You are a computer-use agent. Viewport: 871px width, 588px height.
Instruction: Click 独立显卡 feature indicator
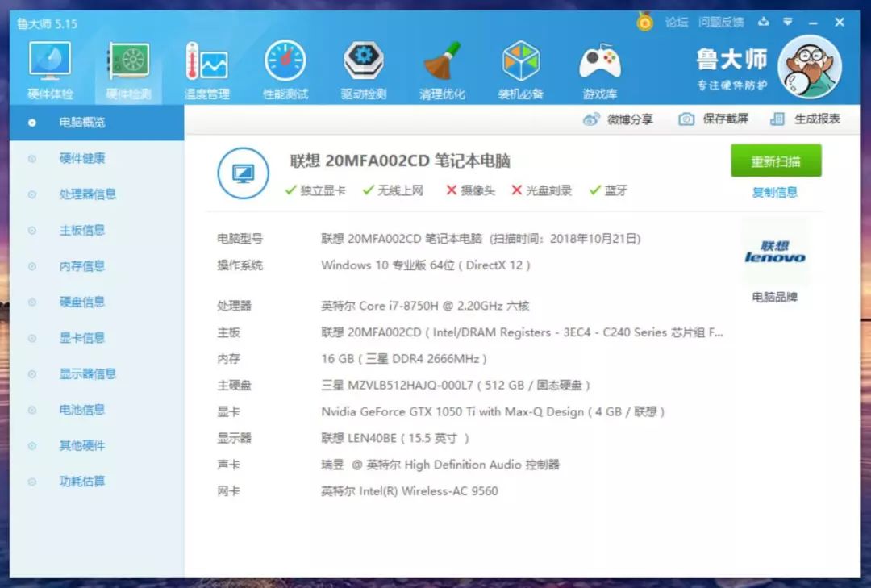315,190
